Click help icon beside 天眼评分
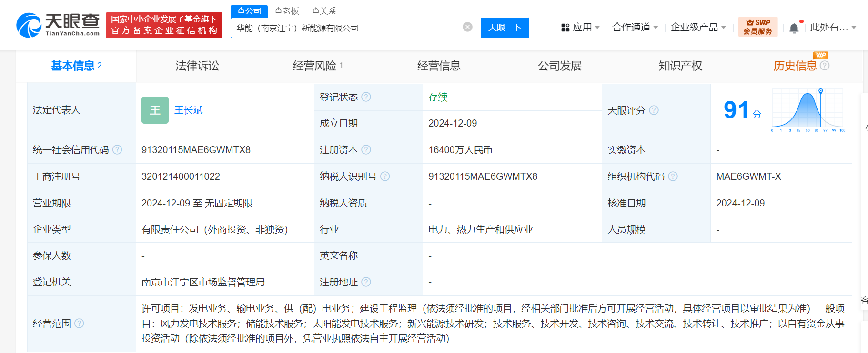Image resolution: width=868 pixels, height=353 pixels. pyautogui.click(x=654, y=110)
